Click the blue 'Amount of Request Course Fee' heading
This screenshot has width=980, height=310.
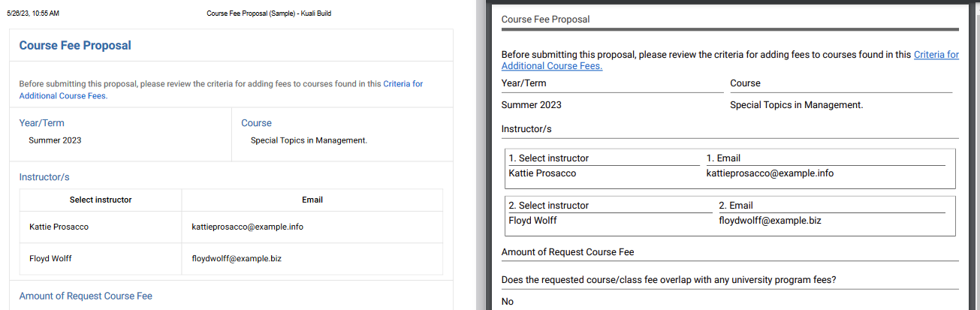pyautogui.click(x=86, y=296)
